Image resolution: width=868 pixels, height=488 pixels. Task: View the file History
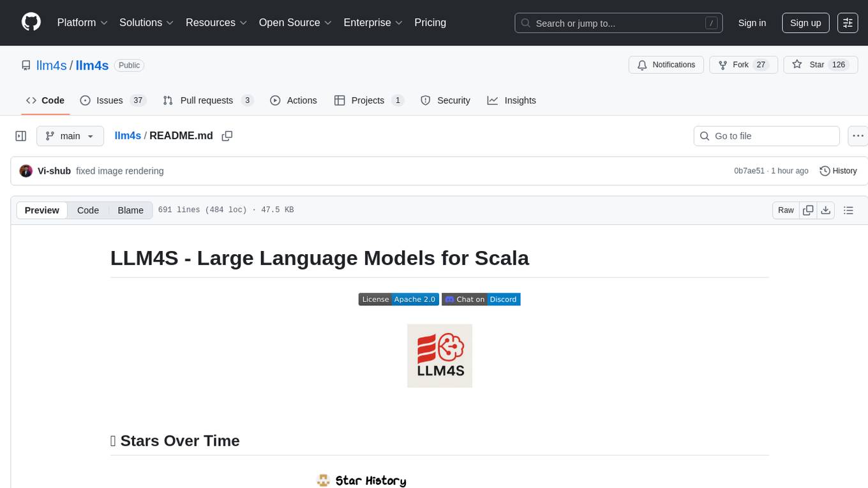(x=838, y=171)
